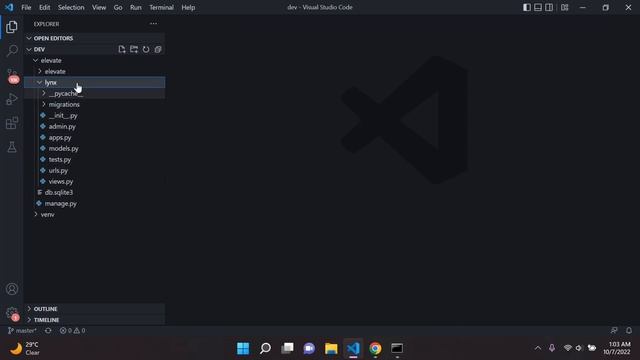Screen dimensions: 640x360
Task: Open the Run menu
Action: (x=136, y=7)
